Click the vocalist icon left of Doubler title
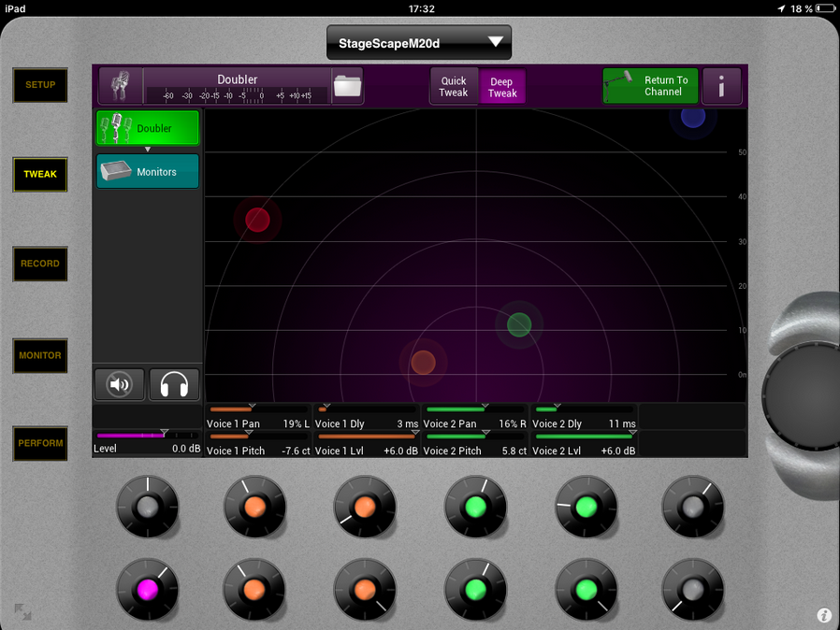The width and height of the screenshot is (840, 630). pyautogui.click(x=121, y=86)
